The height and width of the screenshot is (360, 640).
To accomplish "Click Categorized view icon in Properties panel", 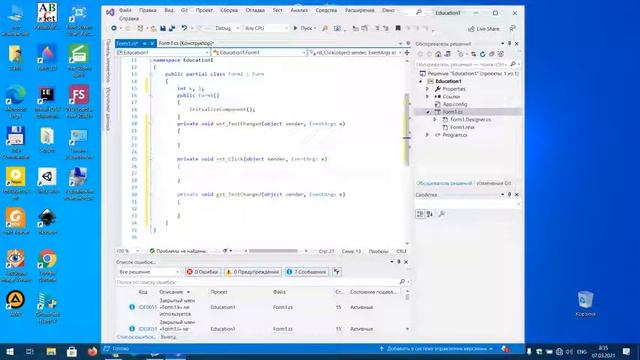I will pos(420,214).
